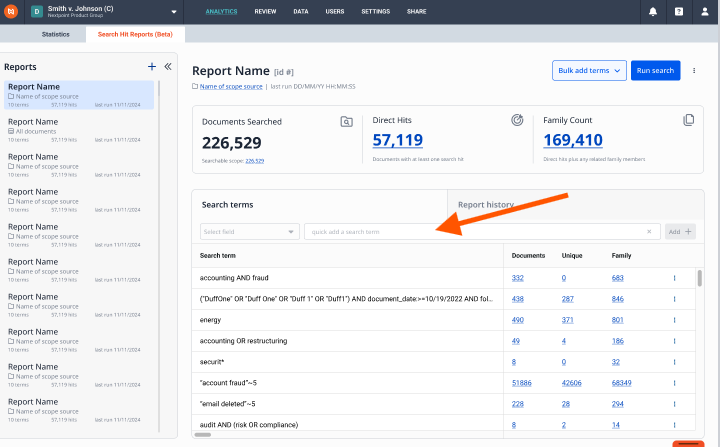Viewport: 720px width, 447px height.
Task: Click the Add term button
Action: pos(680,232)
